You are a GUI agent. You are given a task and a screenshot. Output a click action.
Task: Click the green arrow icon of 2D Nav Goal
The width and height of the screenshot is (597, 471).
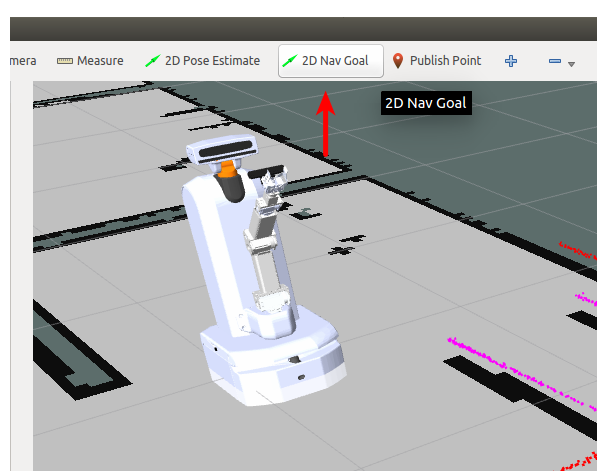pyautogui.click(x=290, y=61)
